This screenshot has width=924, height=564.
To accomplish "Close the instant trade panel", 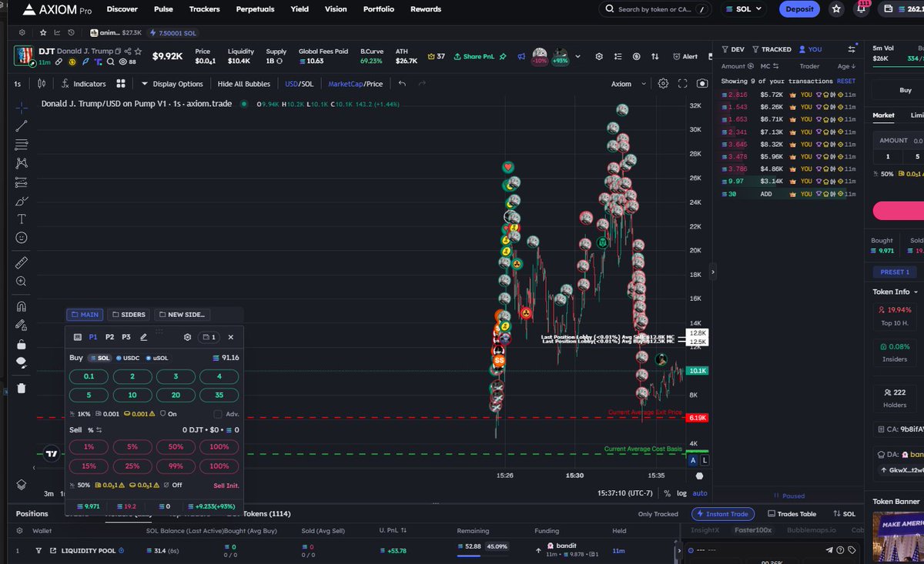I will click(x=230, y=337).
